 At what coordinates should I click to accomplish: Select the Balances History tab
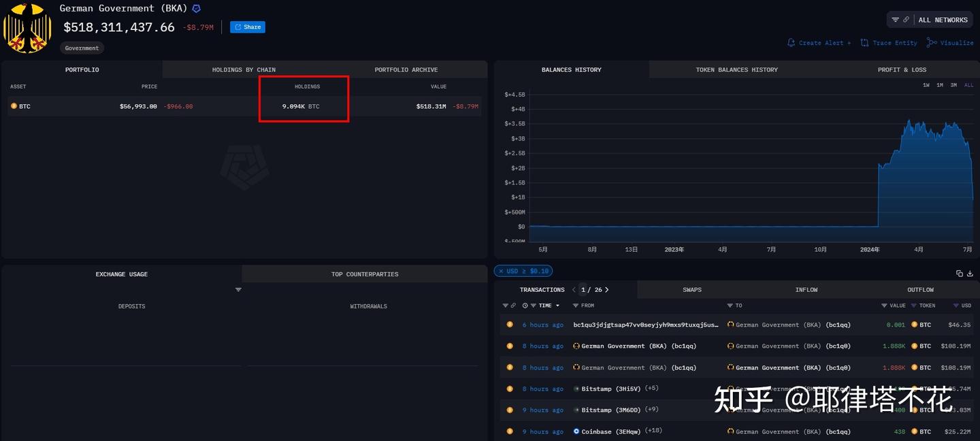[x=572, y=69]
